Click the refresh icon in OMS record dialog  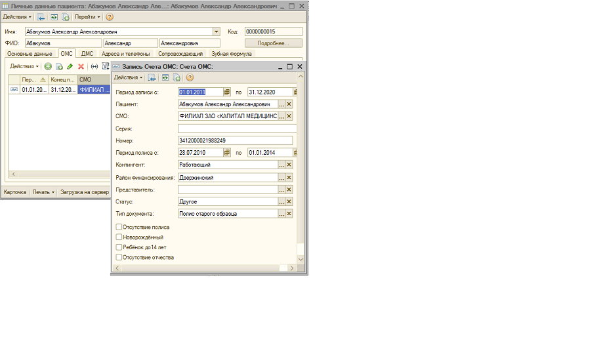click(x=165, y=77)
